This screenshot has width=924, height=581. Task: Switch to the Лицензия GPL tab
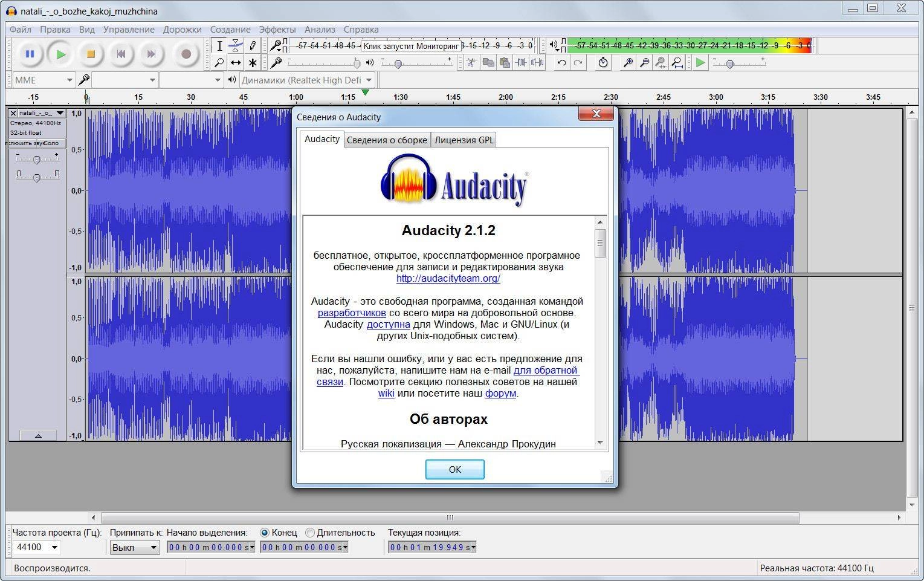coord(464,140)
